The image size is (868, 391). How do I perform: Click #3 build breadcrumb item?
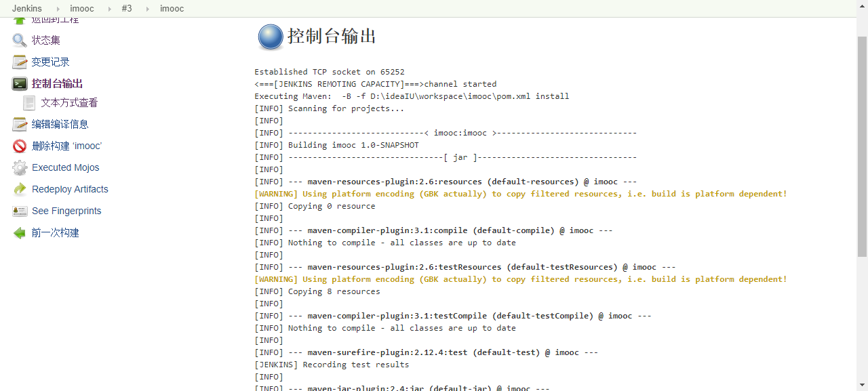click(127, 8)
